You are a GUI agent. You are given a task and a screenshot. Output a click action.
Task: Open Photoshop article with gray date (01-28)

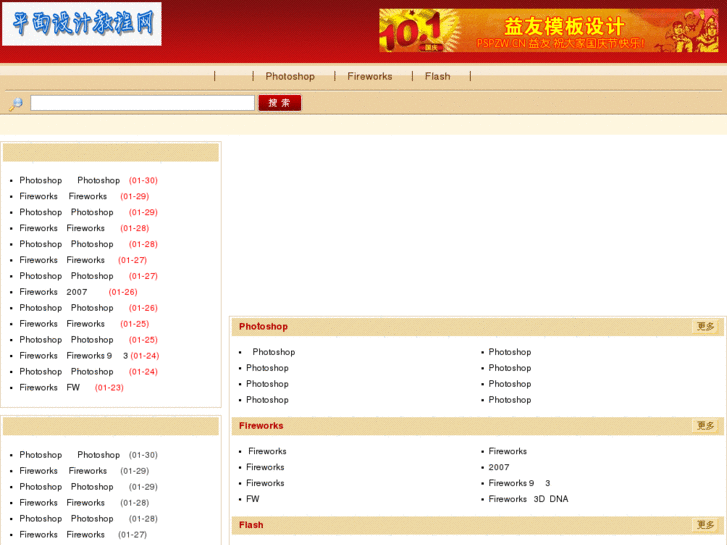pyautogui.click(x=66, y=519)
